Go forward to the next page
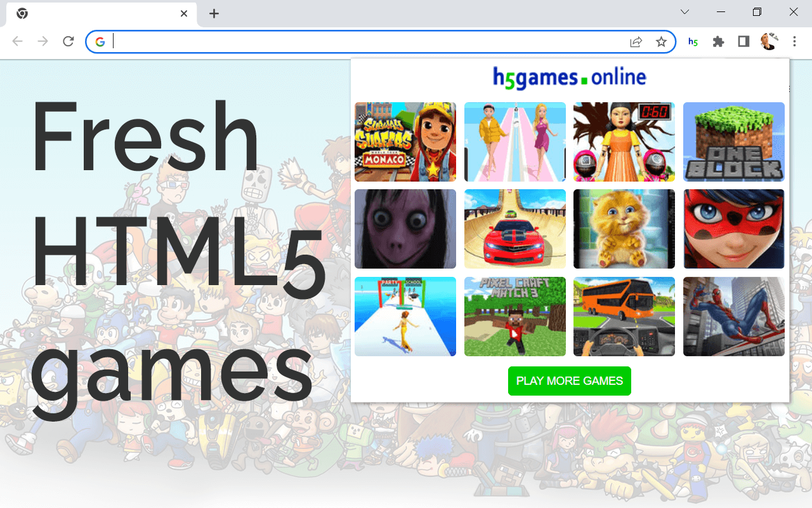This screenshot has height=508, width=812. (x=43, y=42)
